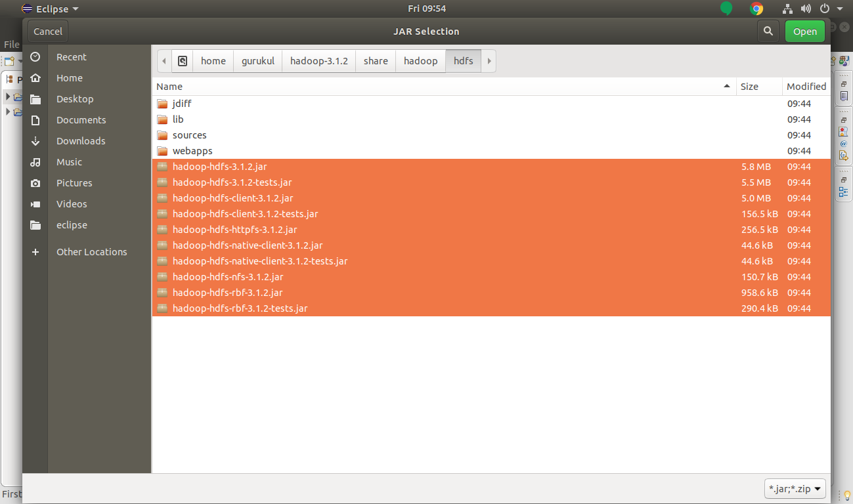
Task: Click the webapps folder icon
Action: tap(163, 151)
